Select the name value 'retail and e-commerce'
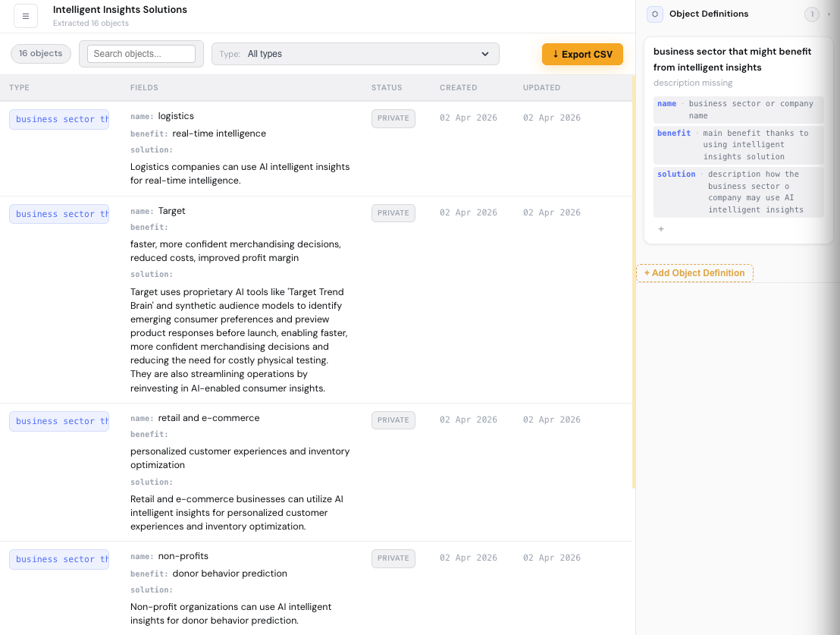This screenshot has height=635, width=840. click(208, 418)
